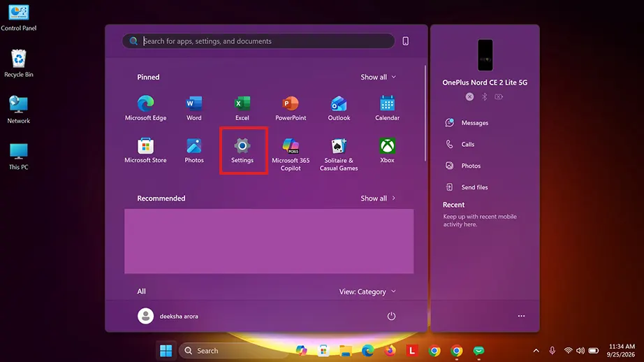Screen dimensions: 644x362
Task: Open Messages in the phone panel
Action: pos(467,123)
